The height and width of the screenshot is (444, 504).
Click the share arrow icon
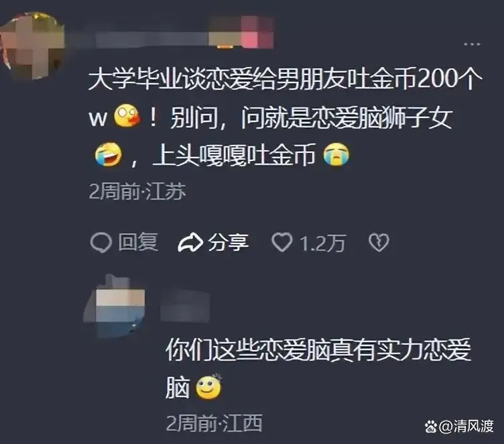point(190,242)
